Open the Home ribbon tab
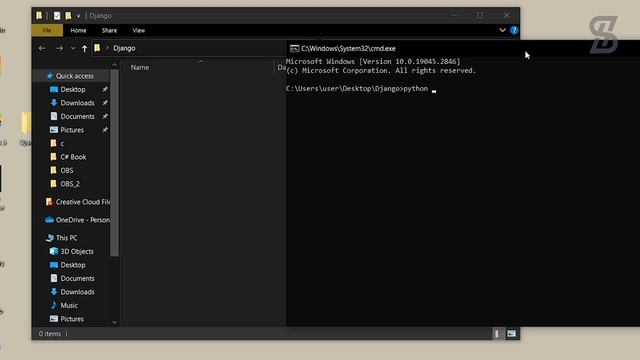640x360 pixels. point(78,30)
